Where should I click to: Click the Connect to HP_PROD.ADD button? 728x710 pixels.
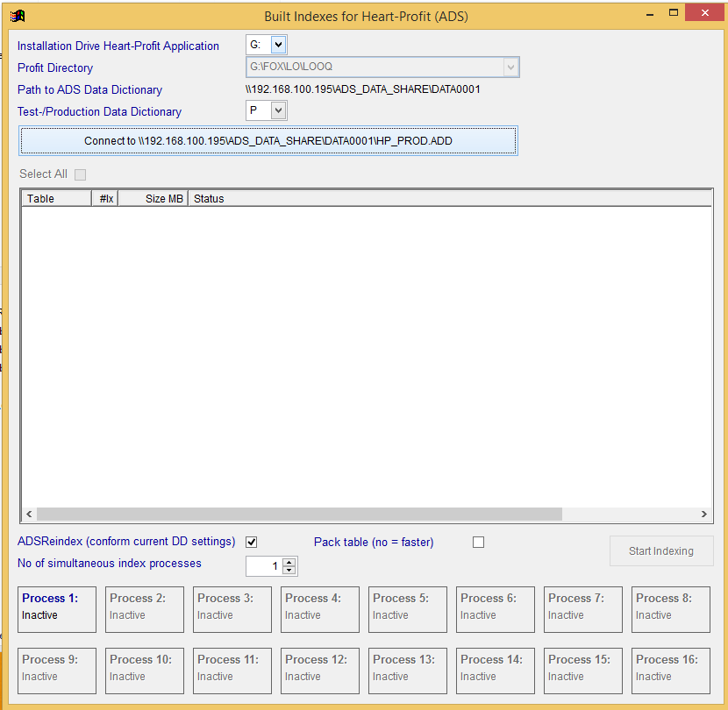(x=268, y=140)
